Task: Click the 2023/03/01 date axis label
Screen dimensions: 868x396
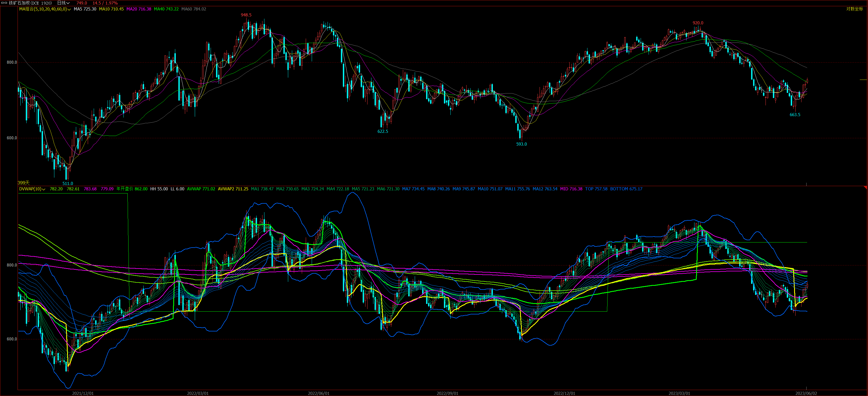Action: pyautogui.click(x=679, y=393)
